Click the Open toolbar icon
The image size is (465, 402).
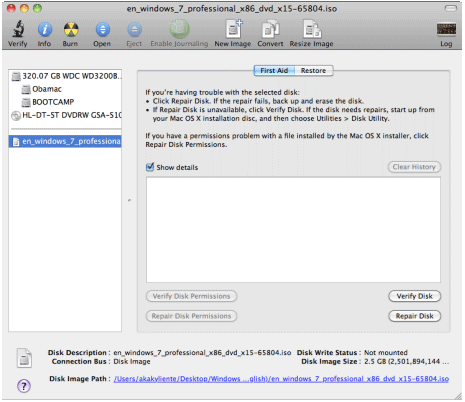[x=102, y=29]
